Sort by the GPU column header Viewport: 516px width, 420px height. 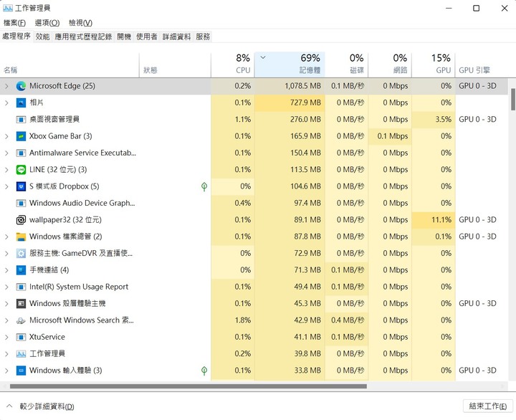[x=434, y=65]
